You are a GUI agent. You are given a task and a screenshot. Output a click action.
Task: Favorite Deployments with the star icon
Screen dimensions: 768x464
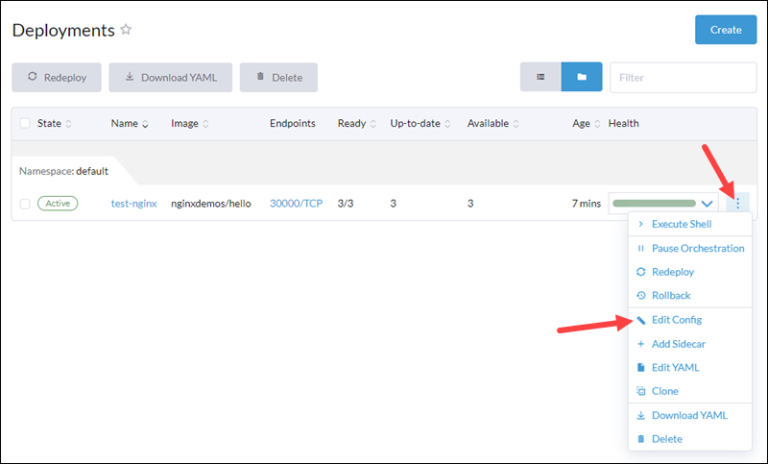126,29
